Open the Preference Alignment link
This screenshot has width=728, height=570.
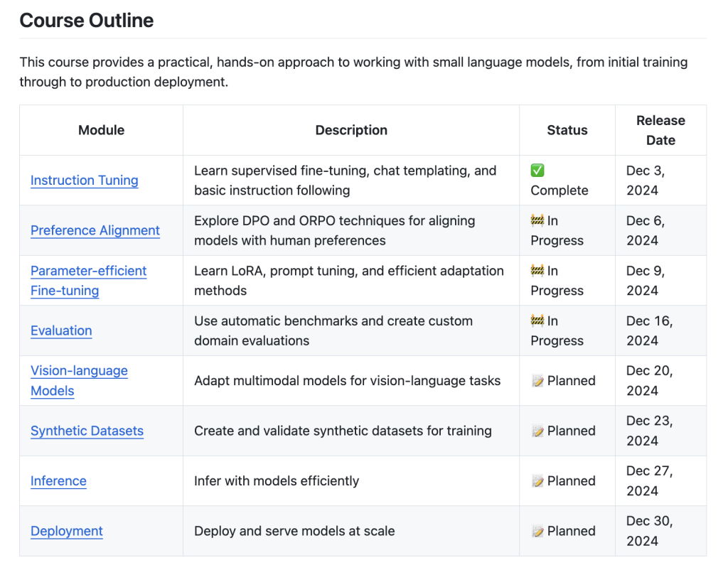tap(95, 230)
